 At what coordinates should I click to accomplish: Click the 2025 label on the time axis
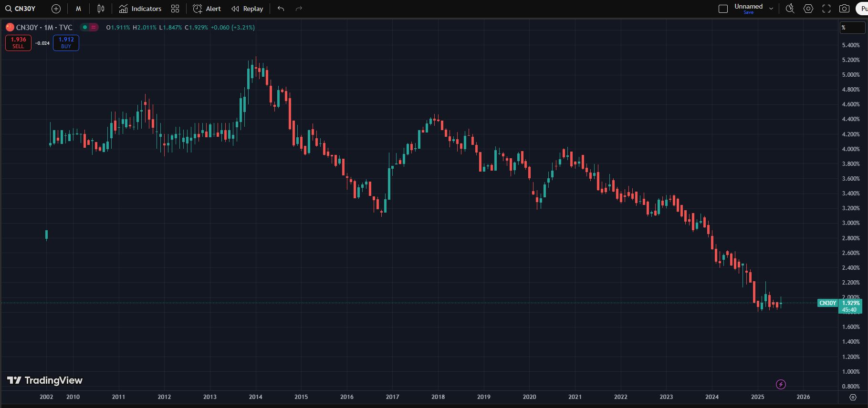[x=757, y=397]
